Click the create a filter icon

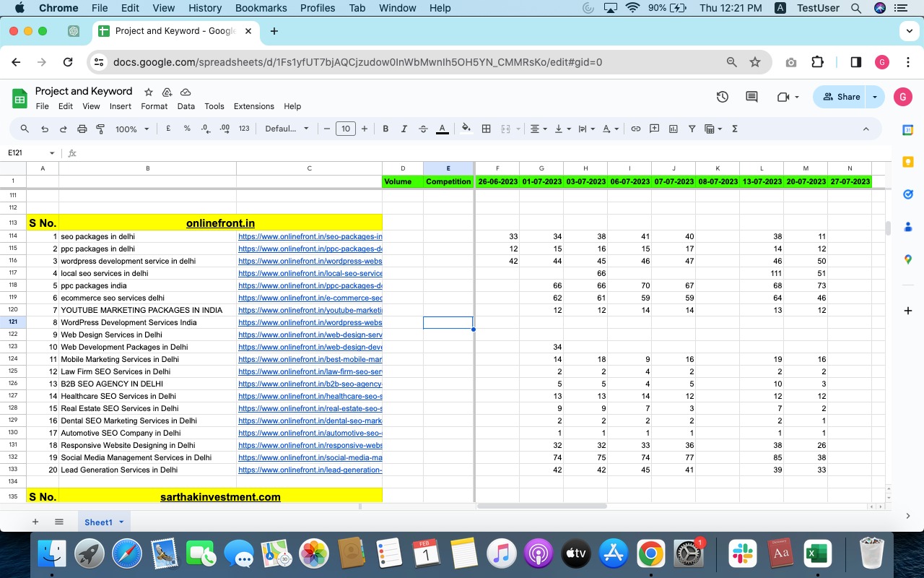692,129
